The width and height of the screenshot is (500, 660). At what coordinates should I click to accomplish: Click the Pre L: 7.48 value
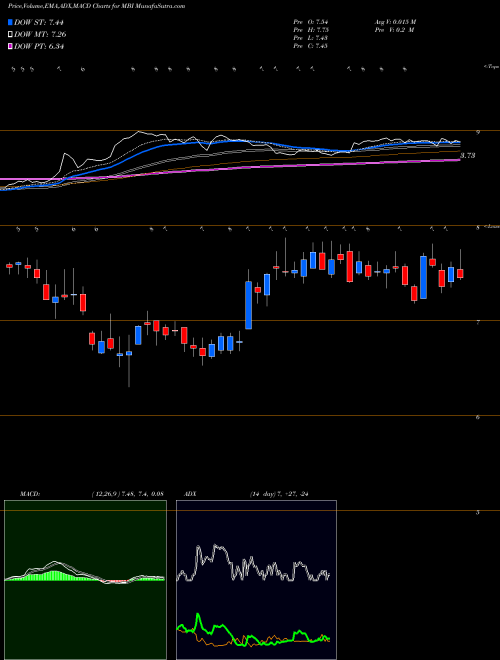click(x=311, y=38)
